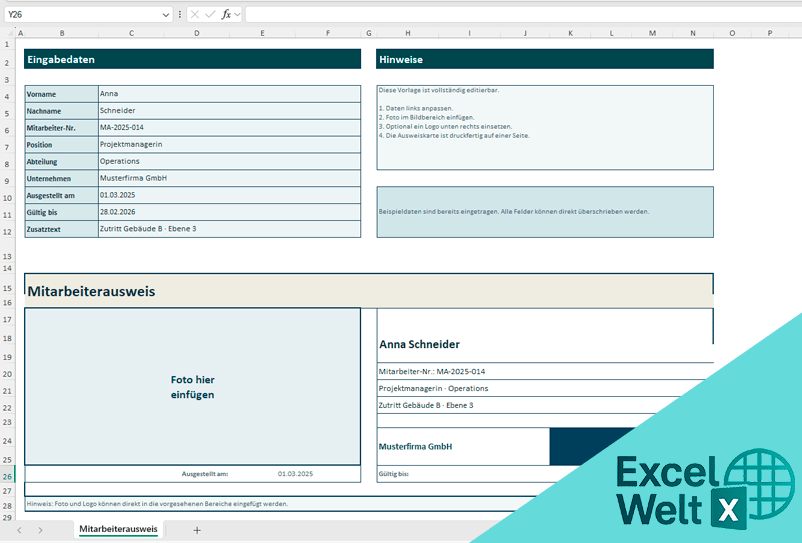Click the Insert Function fx icon

click(x=226, y=15)
